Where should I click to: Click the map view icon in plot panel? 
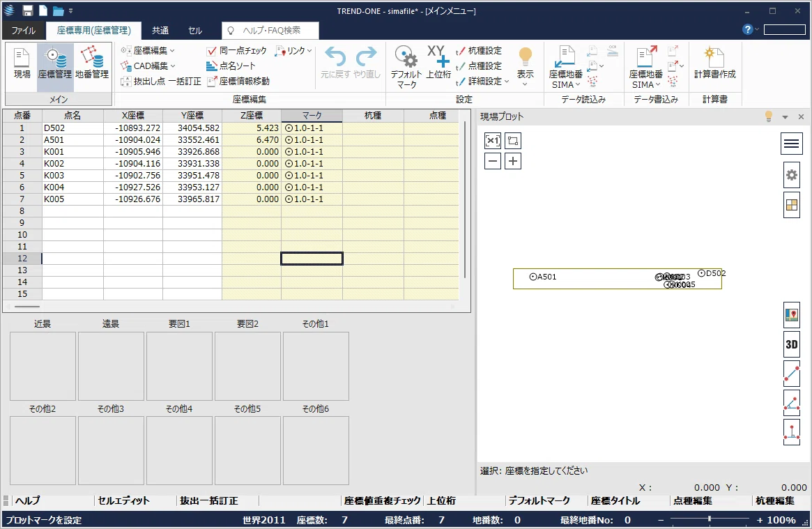click(791, 315)
